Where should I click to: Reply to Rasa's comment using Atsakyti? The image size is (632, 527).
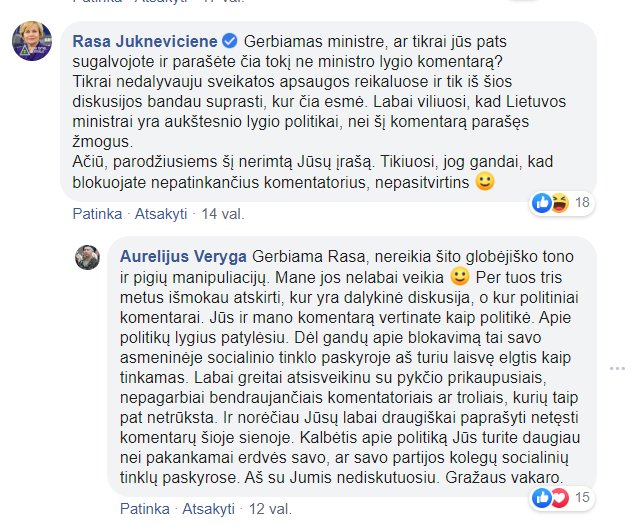pos(161,214)
